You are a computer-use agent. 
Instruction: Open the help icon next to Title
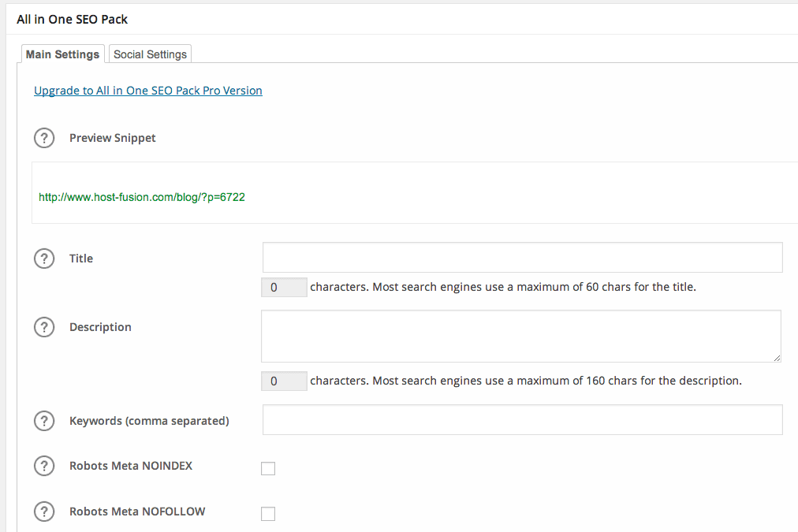44,259
